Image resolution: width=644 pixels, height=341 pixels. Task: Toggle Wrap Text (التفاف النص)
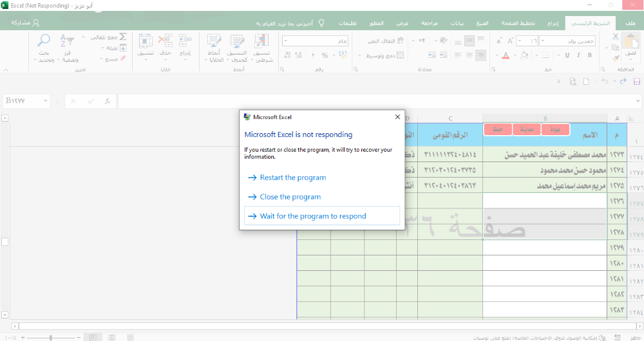click(386, 41)
